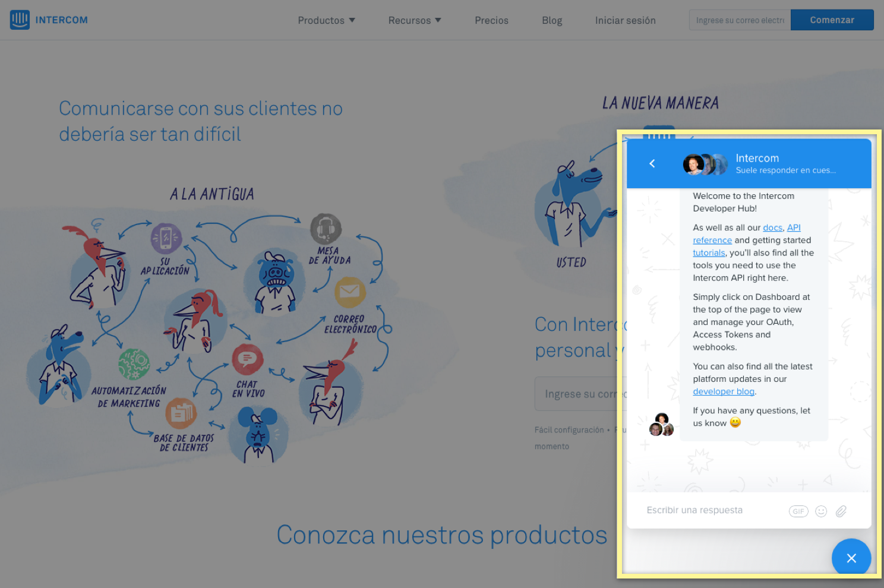The width and height of the screenshot is (884, 588).
Task: Expand the Productos dropdown menu
Action: pyautogui.click(x=326, y=20)
